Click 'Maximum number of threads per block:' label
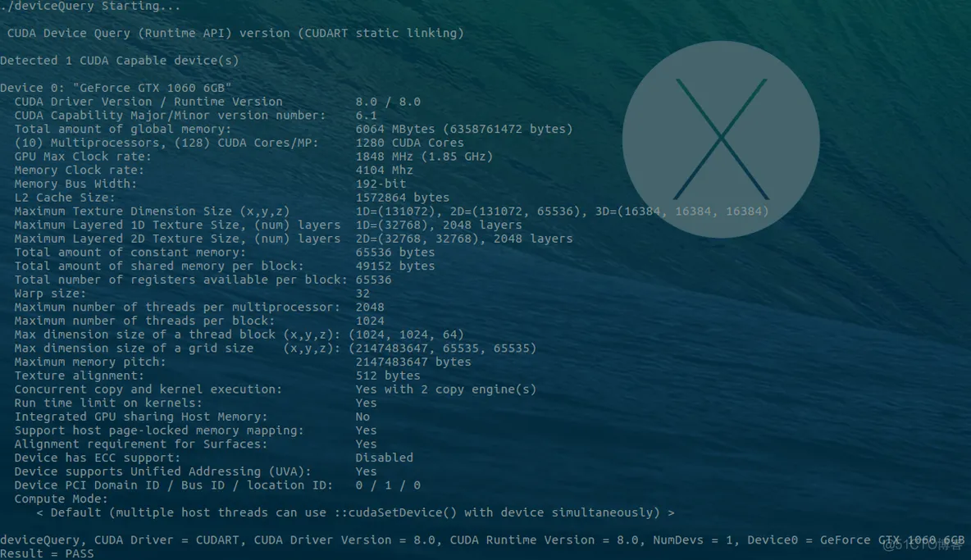Image resolution: width=971 pixels, height=560 pixels. point(144,321)
